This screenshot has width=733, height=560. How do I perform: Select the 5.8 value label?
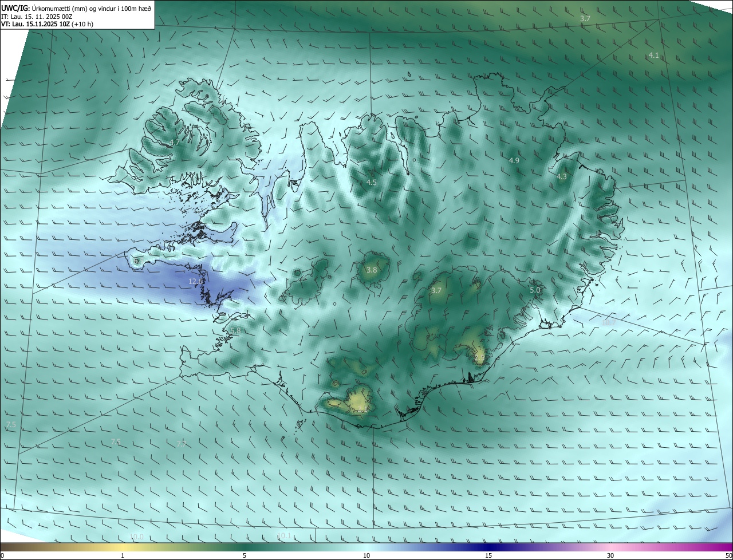(235, 331)
